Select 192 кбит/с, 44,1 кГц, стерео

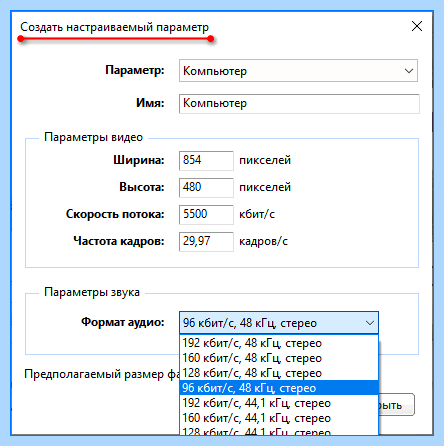click(279, 403)
